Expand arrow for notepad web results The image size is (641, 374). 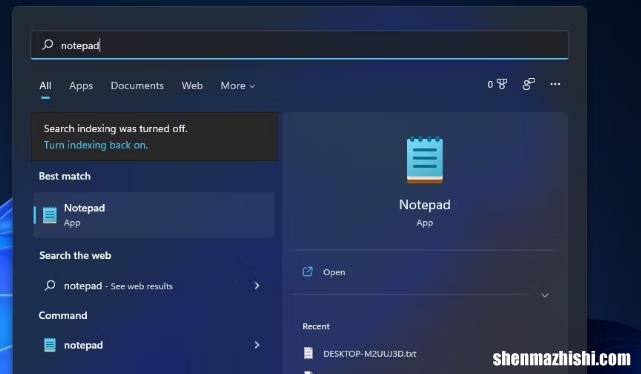[x=257, y=286]
